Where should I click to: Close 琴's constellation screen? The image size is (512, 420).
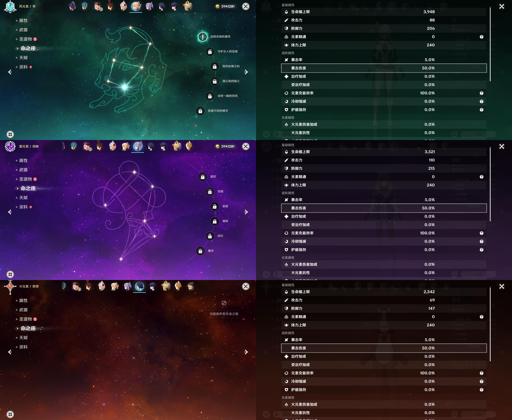246,6
